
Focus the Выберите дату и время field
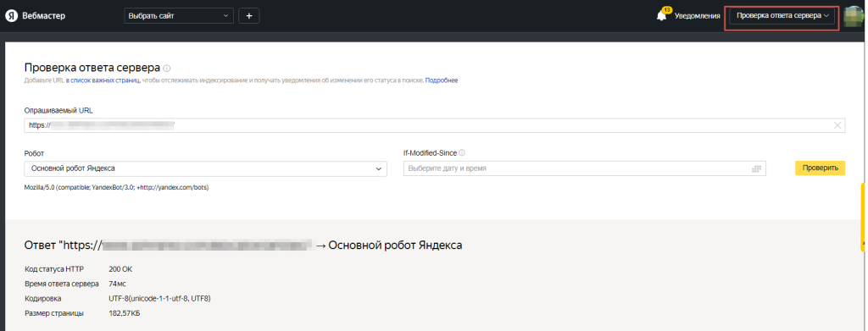[x=585, y=168]
